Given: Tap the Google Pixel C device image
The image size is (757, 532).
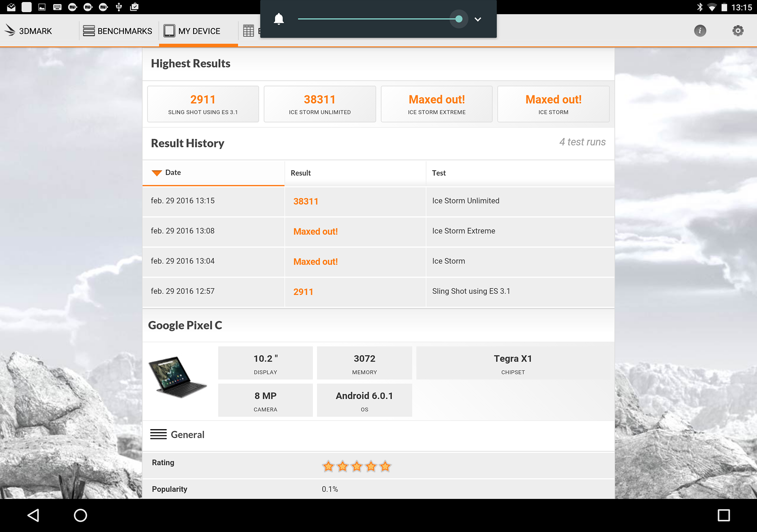Looking at the screenshot, I should point(177,377).
